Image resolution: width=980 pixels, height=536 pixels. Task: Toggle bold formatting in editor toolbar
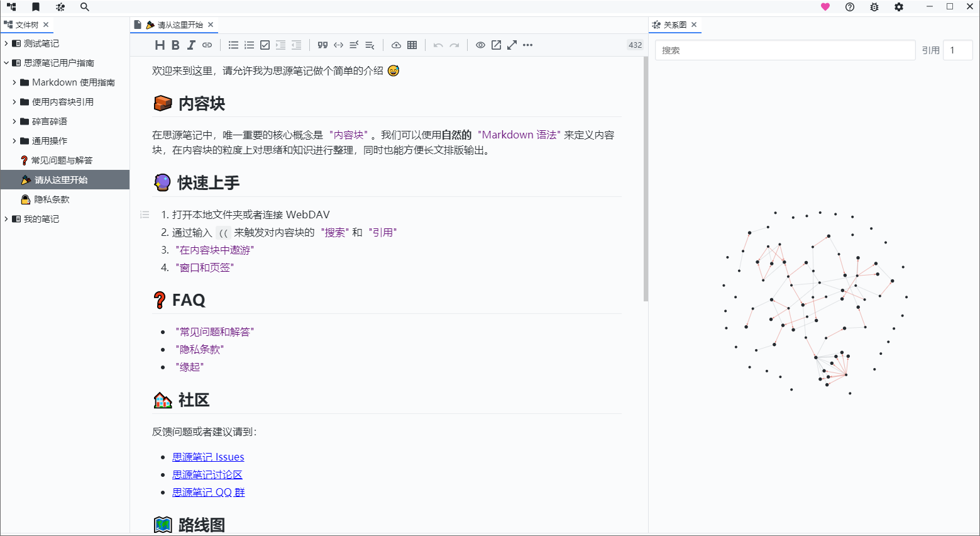[175, 45]
